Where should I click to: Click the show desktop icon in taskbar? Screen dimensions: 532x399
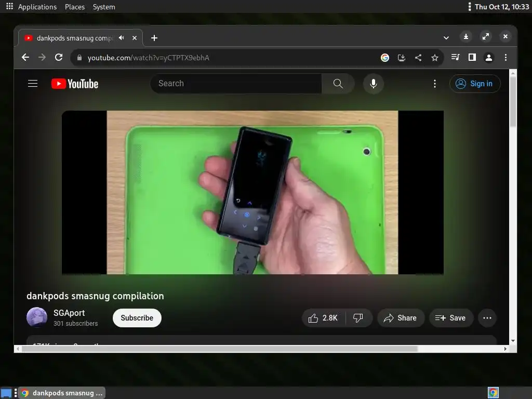[6, 393]
